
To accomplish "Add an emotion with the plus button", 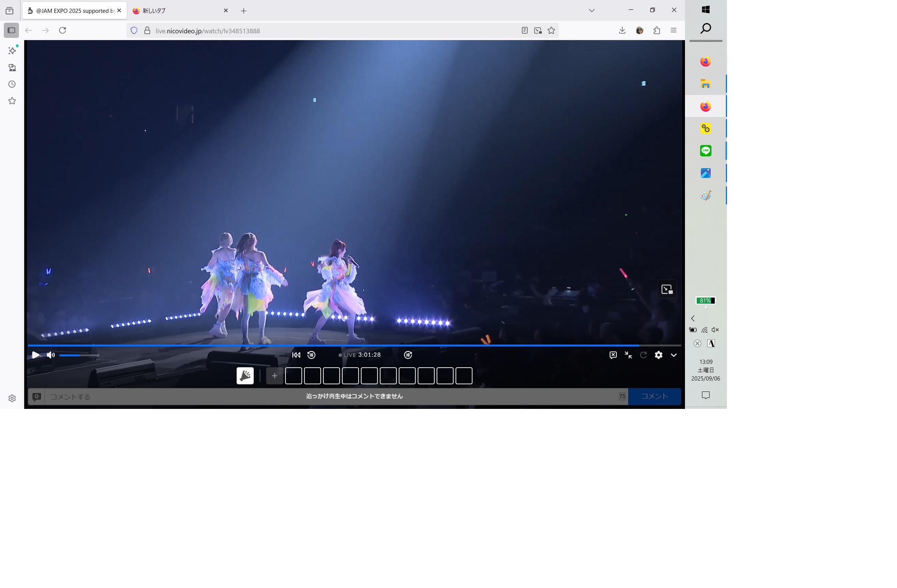I will click(275, 376).
